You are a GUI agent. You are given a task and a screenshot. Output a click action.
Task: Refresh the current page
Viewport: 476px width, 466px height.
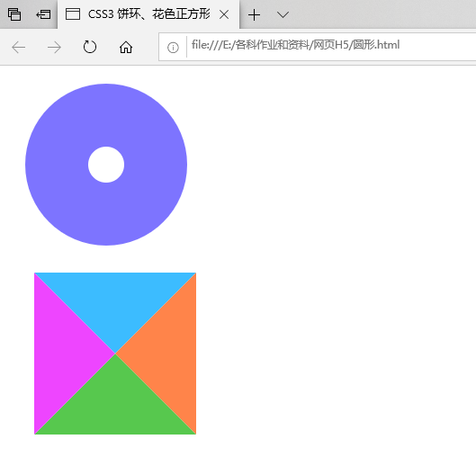(x=90, y=47)
